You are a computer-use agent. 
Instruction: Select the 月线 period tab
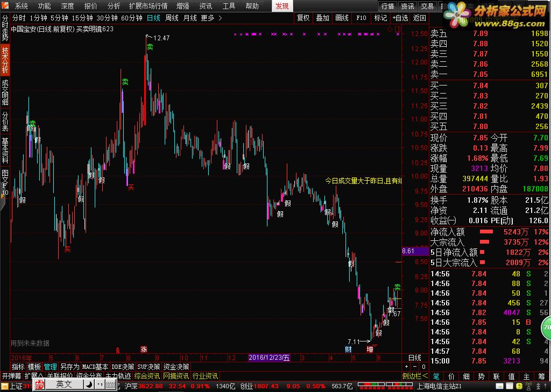point(190,18)
